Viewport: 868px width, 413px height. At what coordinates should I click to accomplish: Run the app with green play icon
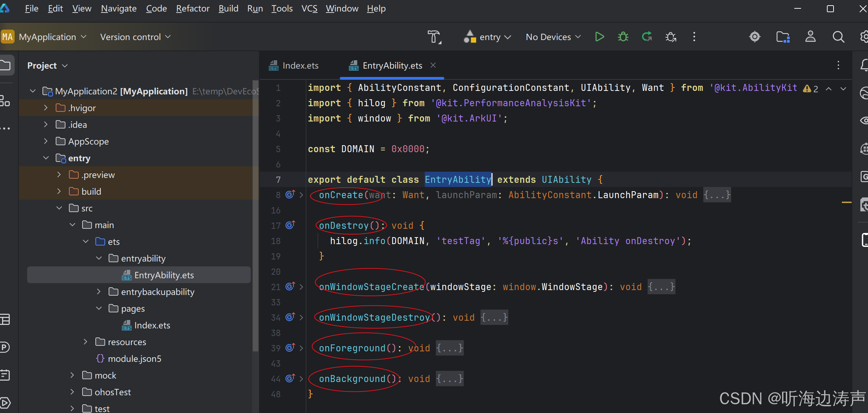pos(599,37)
